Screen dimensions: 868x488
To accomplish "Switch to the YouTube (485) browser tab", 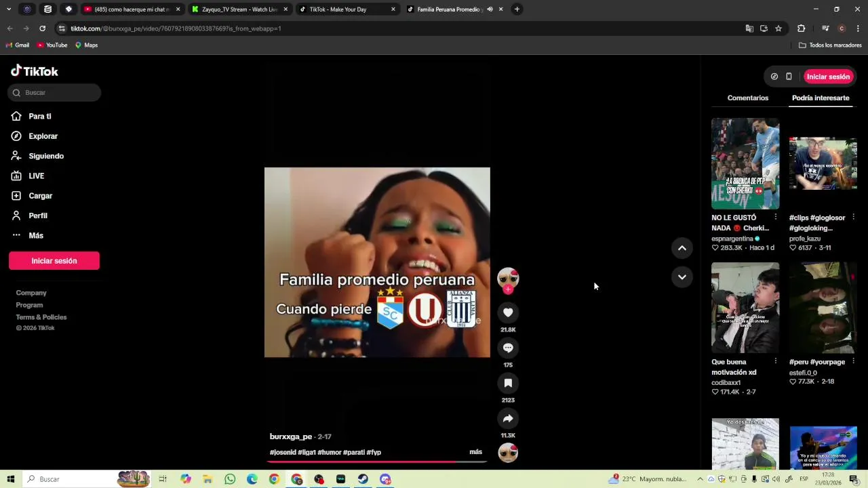I will [x=132, y=9].
